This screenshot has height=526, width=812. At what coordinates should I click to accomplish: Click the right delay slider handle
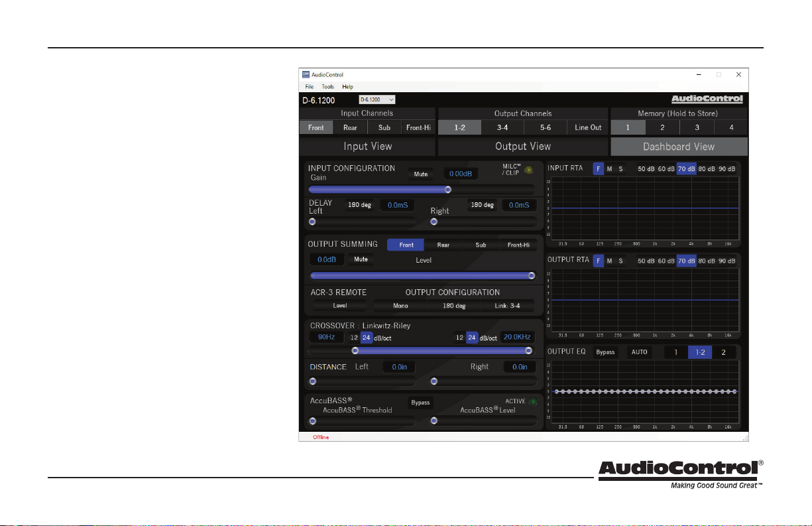coord(434,222)
